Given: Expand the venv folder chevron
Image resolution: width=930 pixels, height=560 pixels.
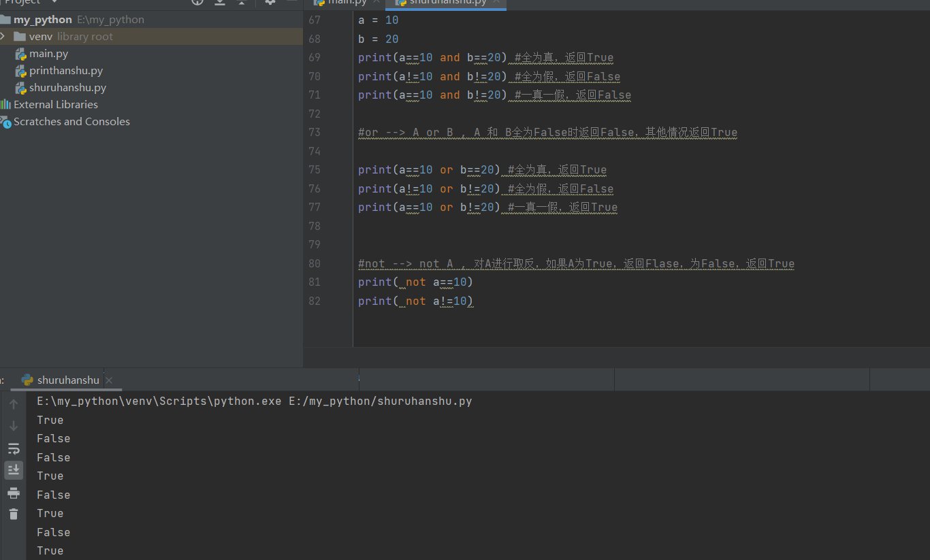Looking at the screenshot, I should pyautogui.click(x=3, y=36).
